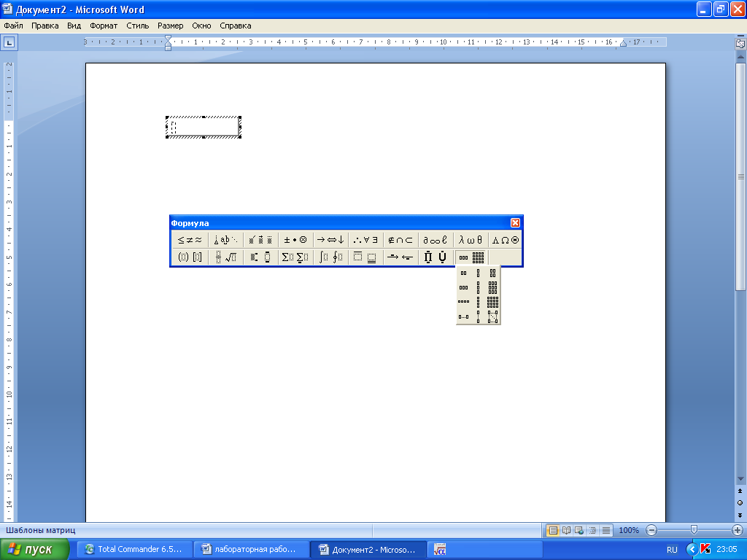
Task: Switch to Draft view
Action: (606, 530)
